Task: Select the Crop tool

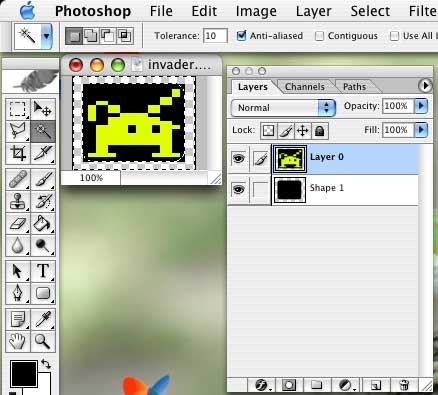Action: pos(18,153)
